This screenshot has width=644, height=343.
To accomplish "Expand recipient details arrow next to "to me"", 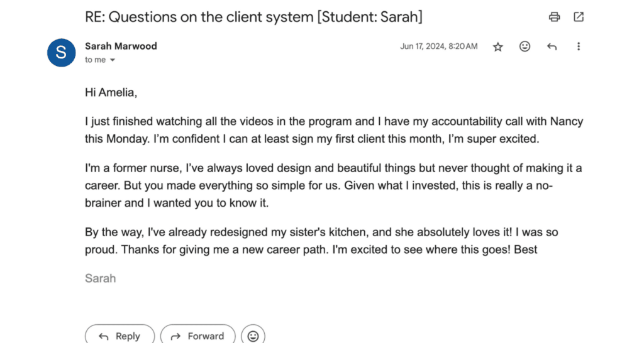I will [x=113, y=60].
